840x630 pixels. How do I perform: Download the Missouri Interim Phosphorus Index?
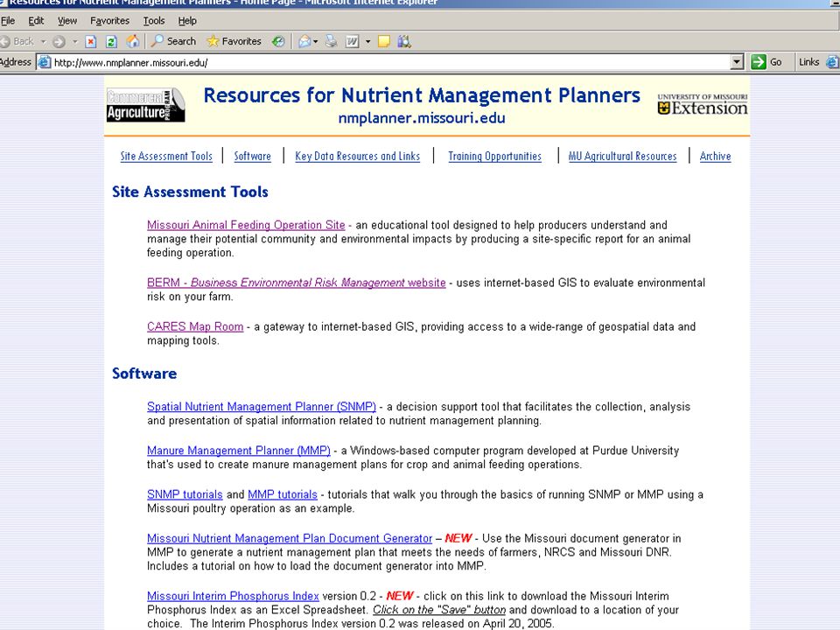click(233, 596)
